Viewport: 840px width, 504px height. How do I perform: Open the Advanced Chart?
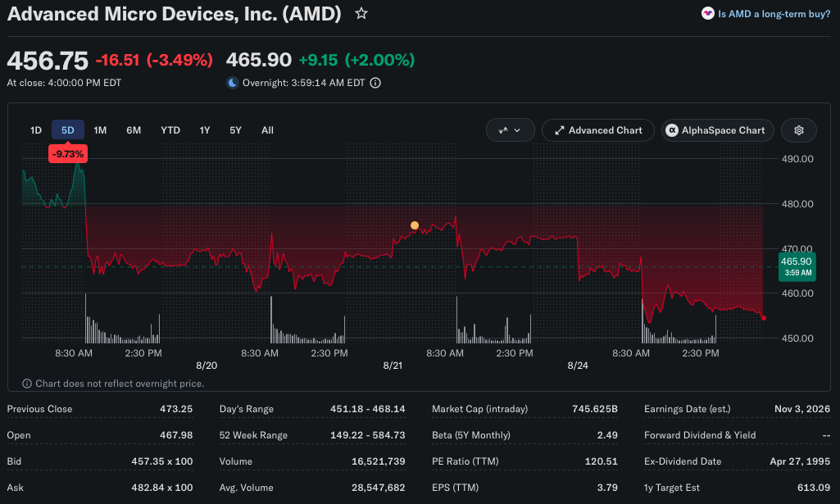(598, 130)
